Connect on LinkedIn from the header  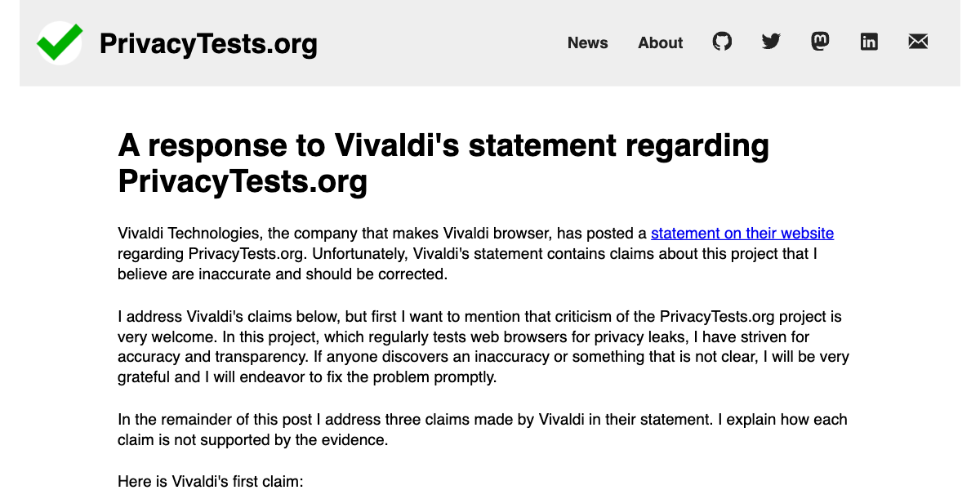point(869,42)
